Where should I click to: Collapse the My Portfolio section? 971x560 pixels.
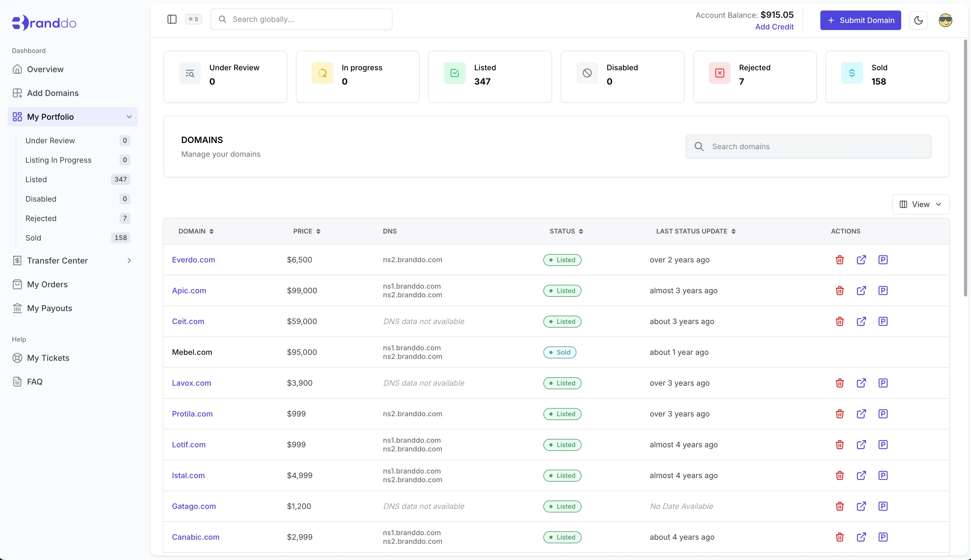[129, 116]
